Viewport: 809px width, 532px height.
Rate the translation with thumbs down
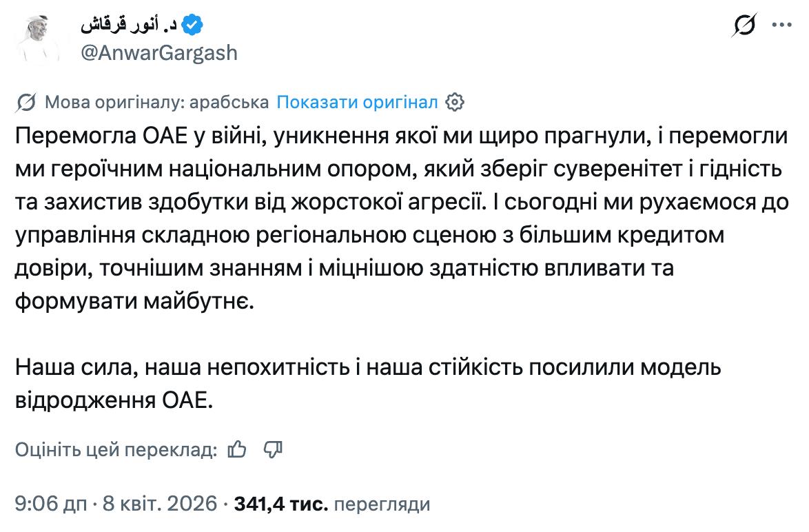coord(274,450)
